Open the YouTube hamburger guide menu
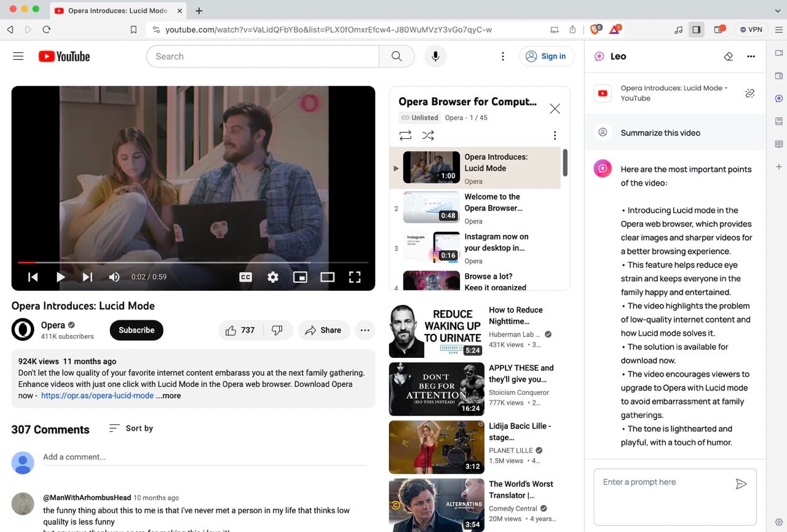 click(x=18, y=56)
